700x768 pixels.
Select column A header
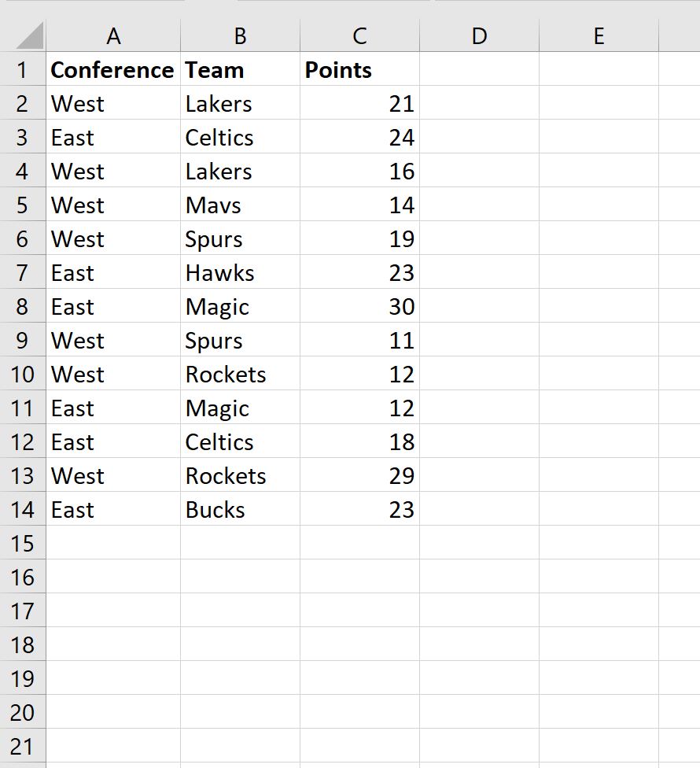[x=113, y=35]
